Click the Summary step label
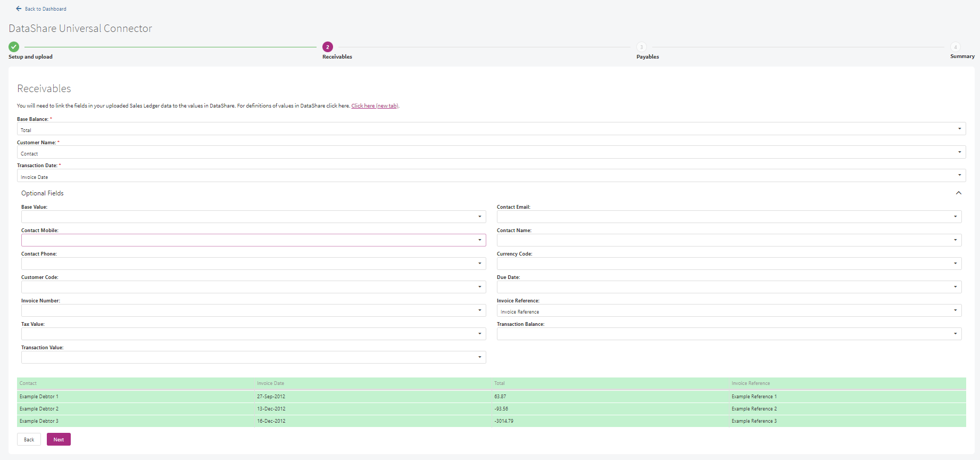The width and height of the screenshot is (980, 460). [962, 56]
